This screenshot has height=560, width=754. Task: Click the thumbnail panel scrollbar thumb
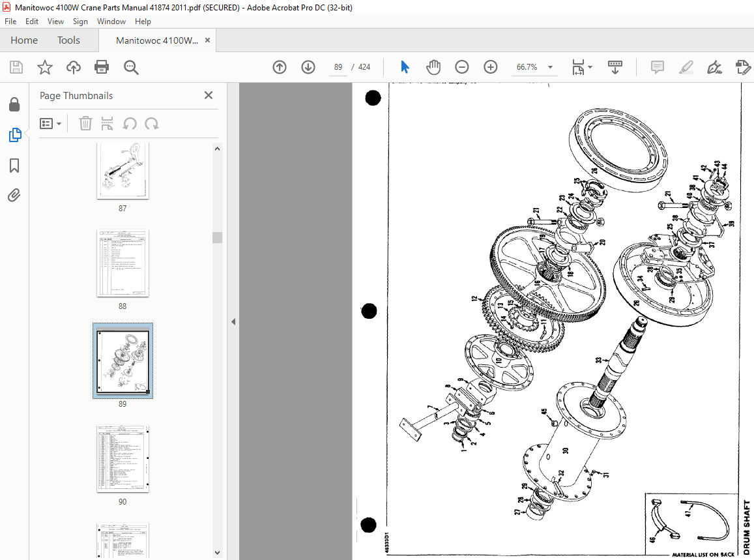tap(218, 238)
